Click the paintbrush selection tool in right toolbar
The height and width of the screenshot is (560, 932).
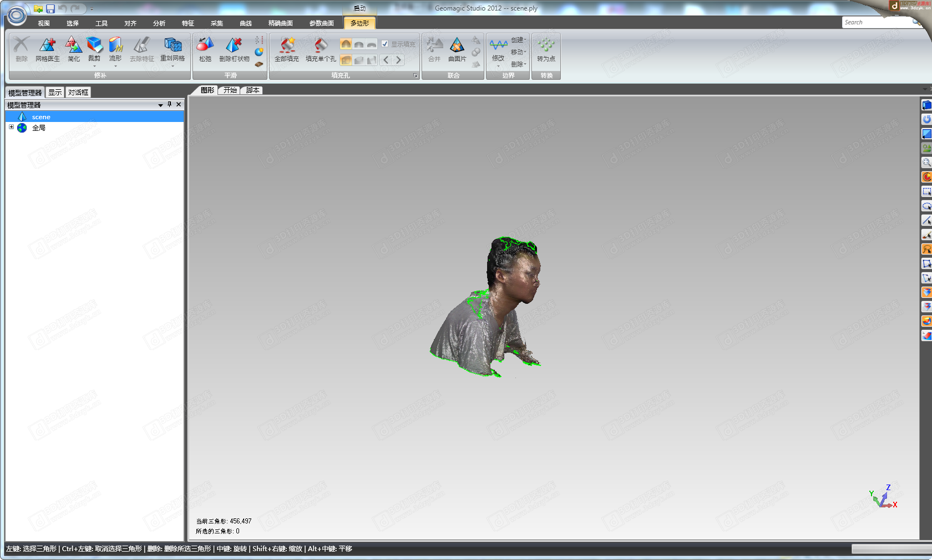point(926,235)
